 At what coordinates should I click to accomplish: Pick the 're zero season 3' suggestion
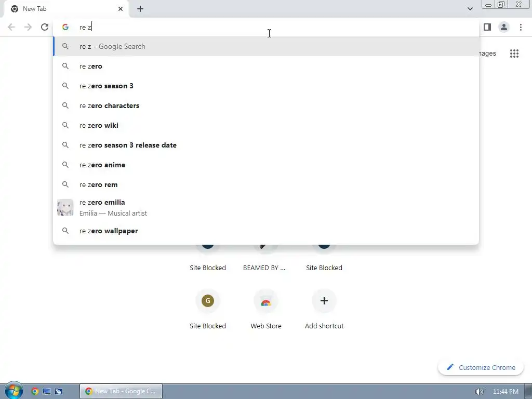(x=266, y=86)
